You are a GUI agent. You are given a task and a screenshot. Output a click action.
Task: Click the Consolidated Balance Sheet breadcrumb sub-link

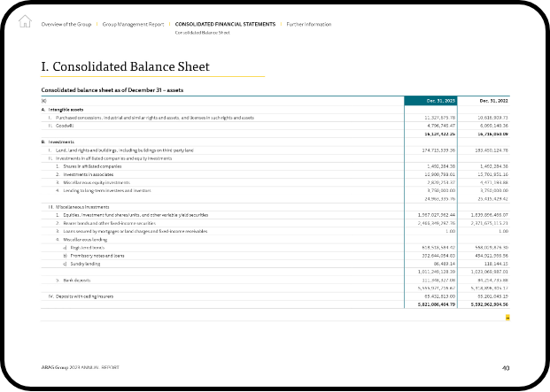coord(203,33)
